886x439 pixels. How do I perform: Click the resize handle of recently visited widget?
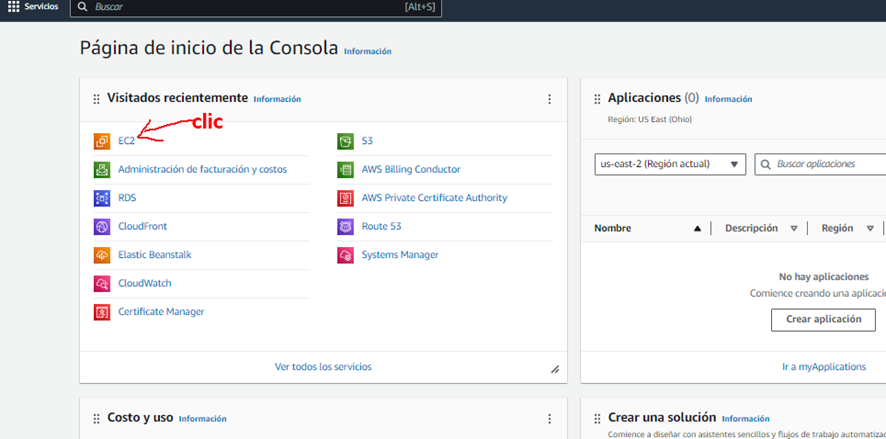(x=555, y=370)
